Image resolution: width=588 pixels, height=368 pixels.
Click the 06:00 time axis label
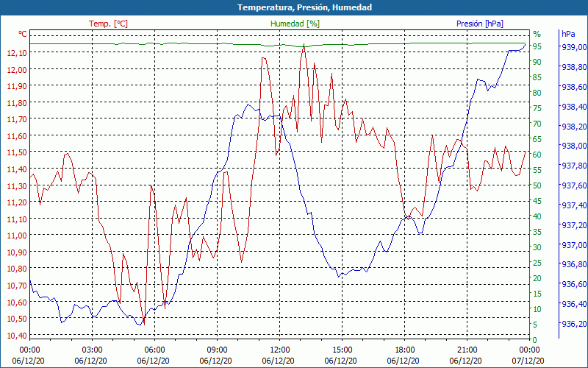pos(154,350)
